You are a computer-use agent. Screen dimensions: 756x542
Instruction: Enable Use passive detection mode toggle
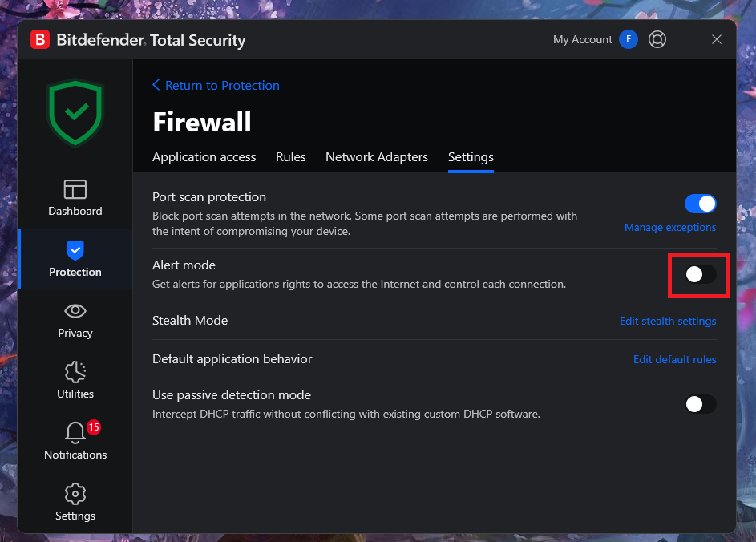[x=700, y=404]
